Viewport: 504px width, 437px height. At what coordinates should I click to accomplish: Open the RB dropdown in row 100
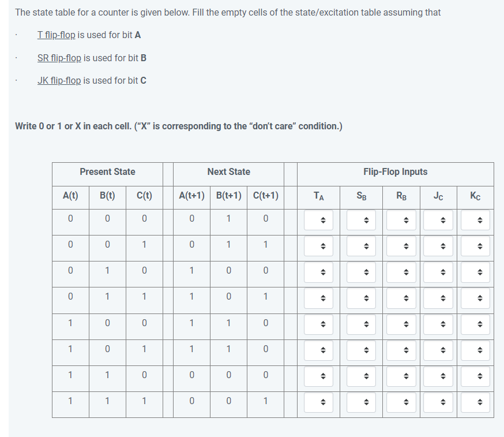[401, 324]
